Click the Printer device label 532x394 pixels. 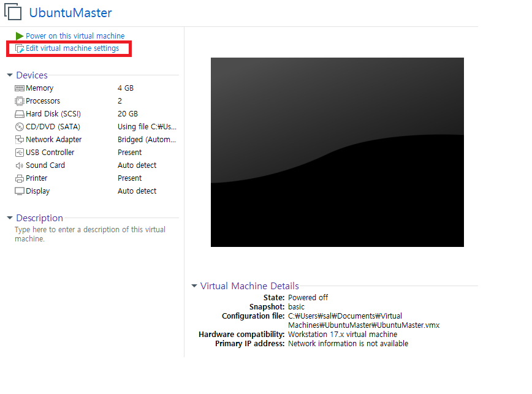(x=36, y=178)
